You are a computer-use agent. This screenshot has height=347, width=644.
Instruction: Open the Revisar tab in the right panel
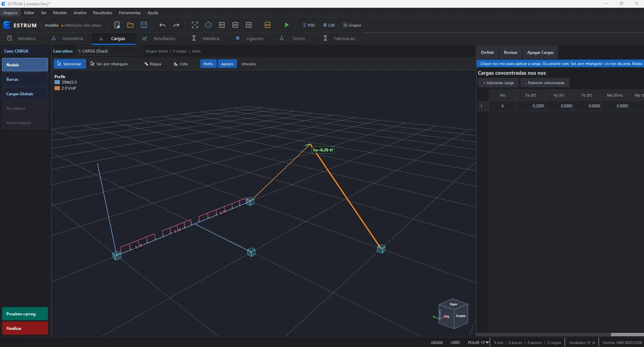click(x=511, y=53)
